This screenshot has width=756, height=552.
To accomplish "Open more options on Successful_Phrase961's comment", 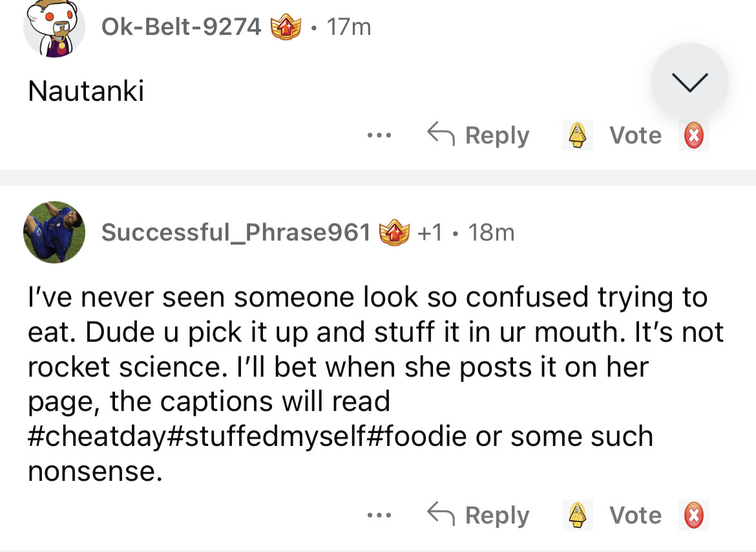I will point(379,515).
